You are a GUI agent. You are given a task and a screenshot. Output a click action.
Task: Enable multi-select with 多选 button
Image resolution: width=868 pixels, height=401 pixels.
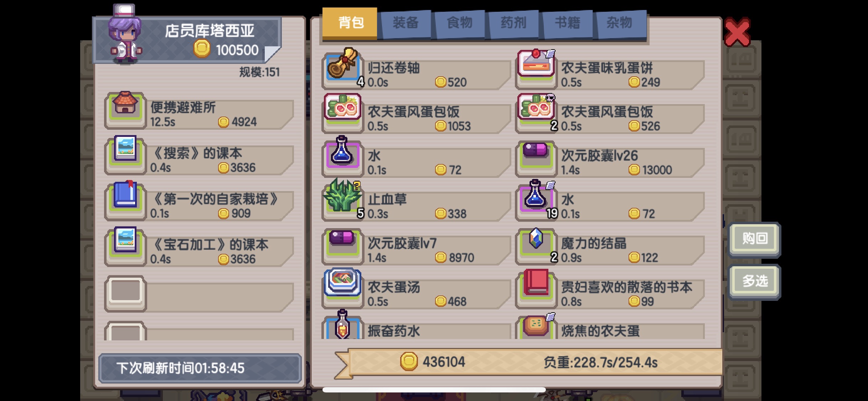tap(755, 282)
